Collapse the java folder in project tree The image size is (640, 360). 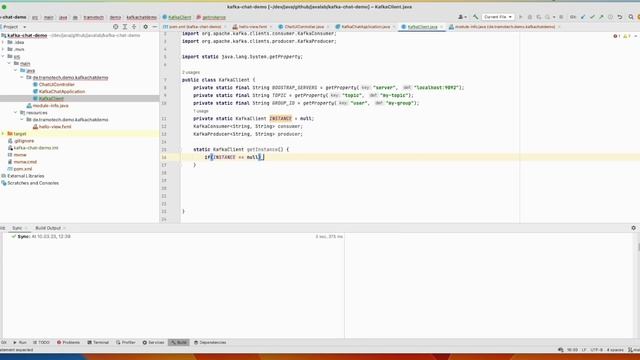point(16,70)
